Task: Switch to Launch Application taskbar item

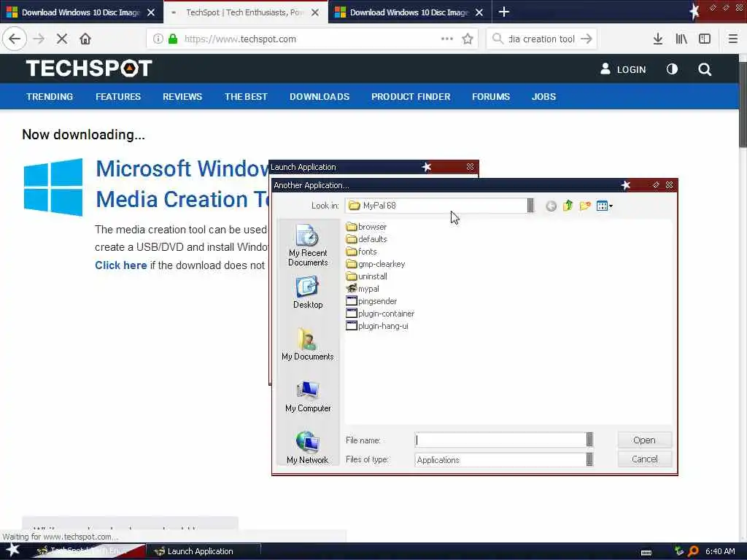Action: click(203, 551)
